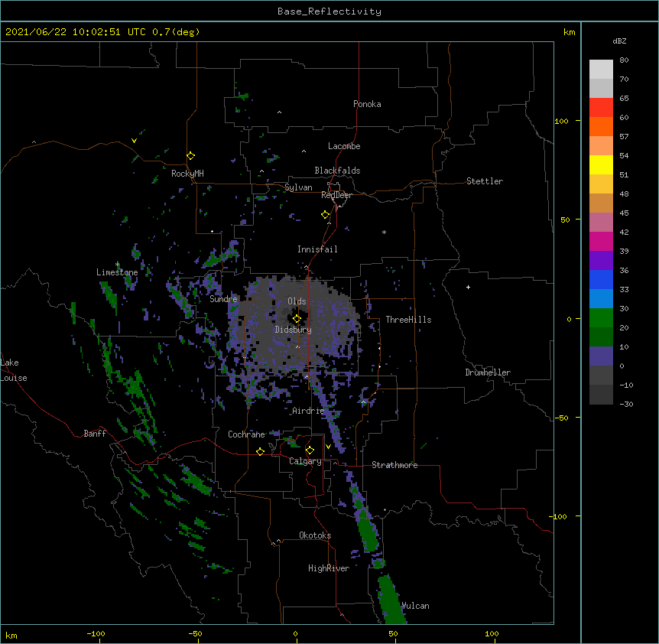This screenshot has height=644, width=659.
Task: Click the RockyMH label
Action: 187,173
